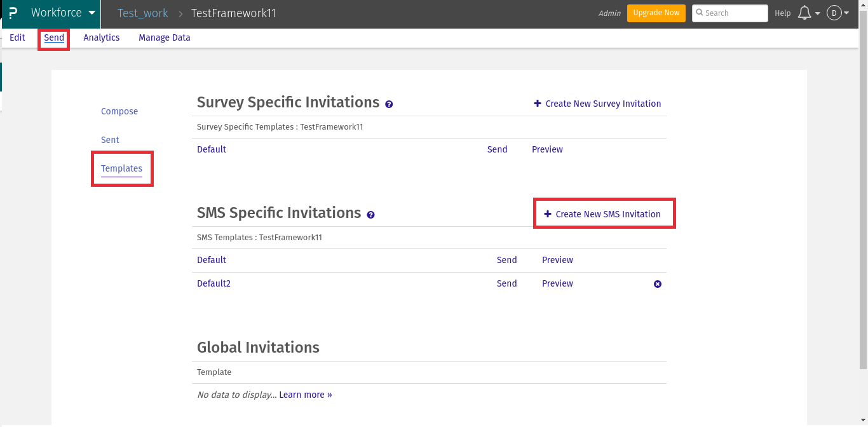This screenshot has width=868, height=427.
Task: Send the Default2 SMS template
Action: click(506, 283)
